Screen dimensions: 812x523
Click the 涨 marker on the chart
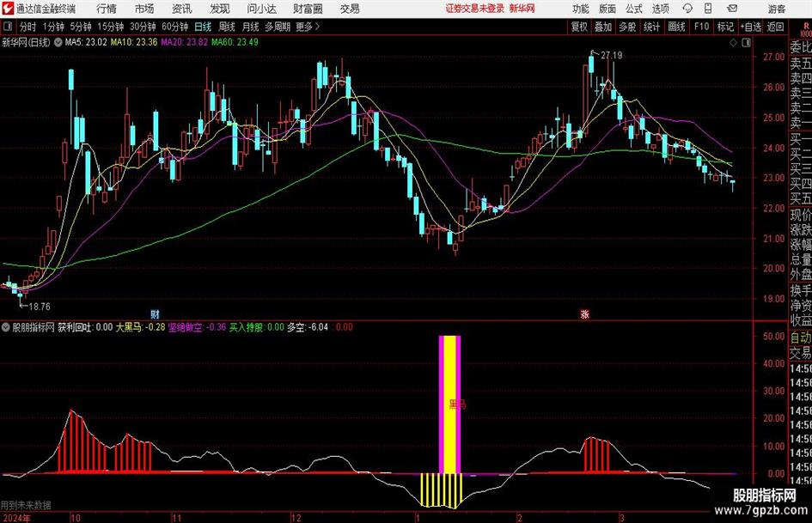584,313
